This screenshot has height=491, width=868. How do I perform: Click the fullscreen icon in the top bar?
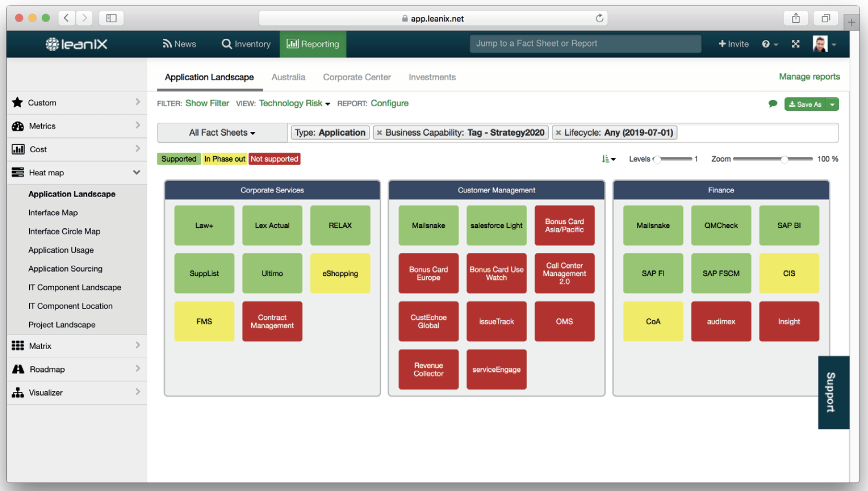point(795,44)
